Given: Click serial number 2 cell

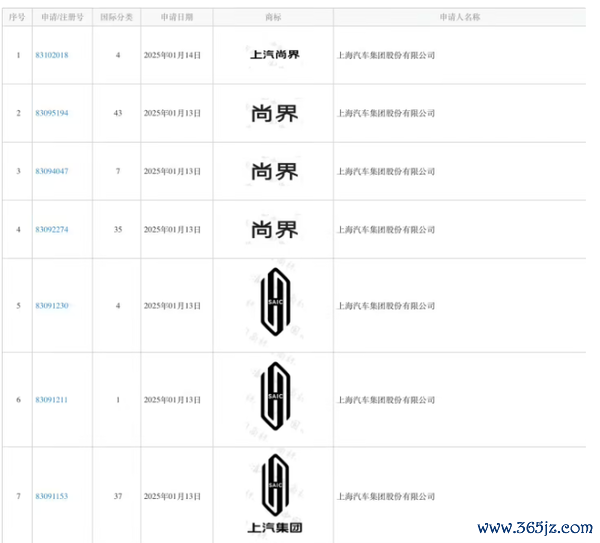Looking at the screenshot, I should click(18, 113).
